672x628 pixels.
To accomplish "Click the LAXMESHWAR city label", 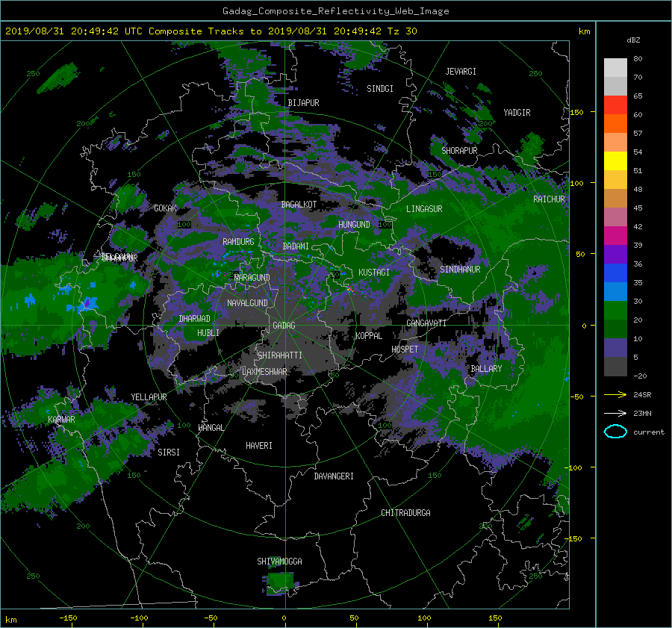I will [x=264, y=372].
